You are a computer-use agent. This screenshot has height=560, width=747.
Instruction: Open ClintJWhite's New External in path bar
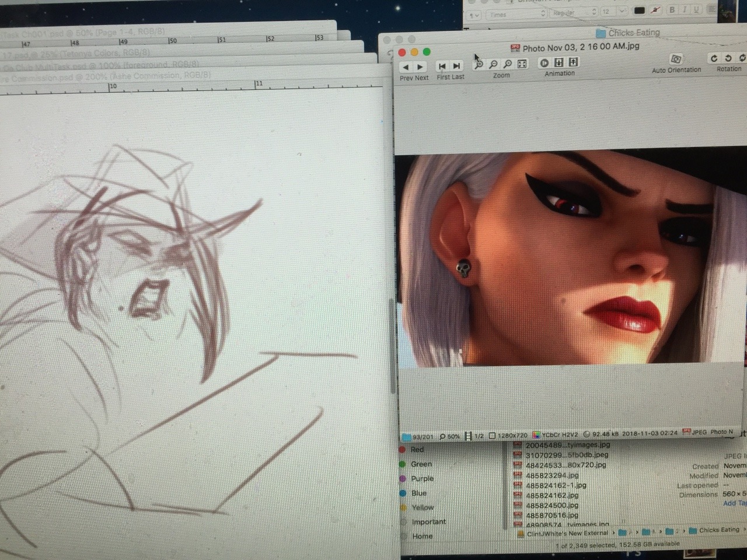(x=564, y=533)
